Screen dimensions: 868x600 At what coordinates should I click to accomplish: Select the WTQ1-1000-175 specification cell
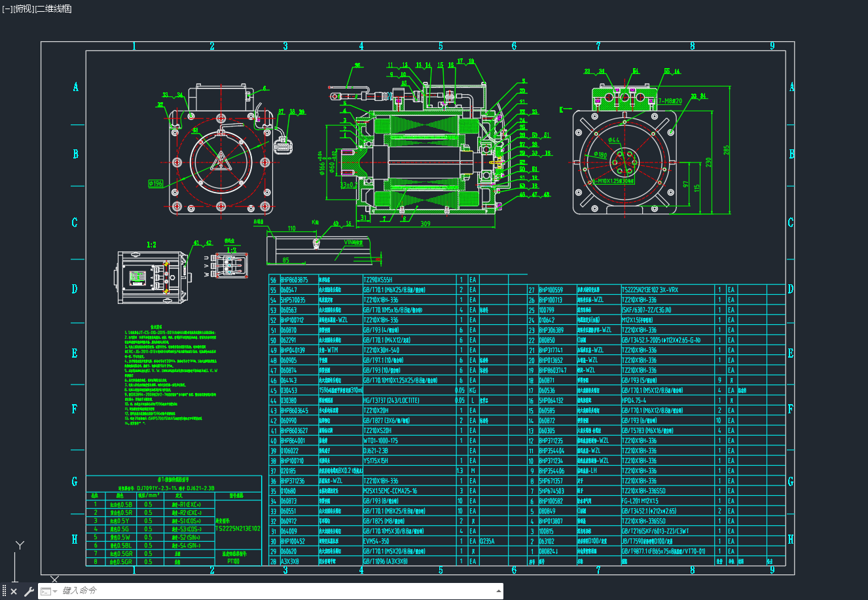coord(380,441)
